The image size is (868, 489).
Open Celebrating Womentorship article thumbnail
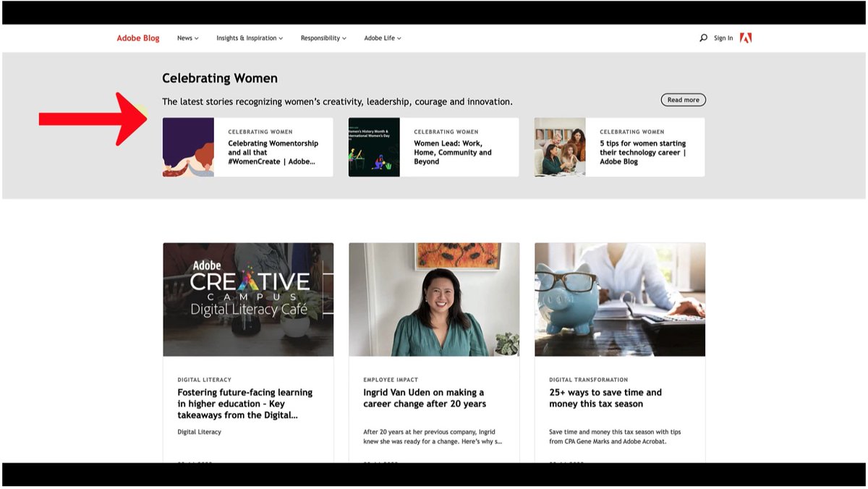[x=188, y=148]
